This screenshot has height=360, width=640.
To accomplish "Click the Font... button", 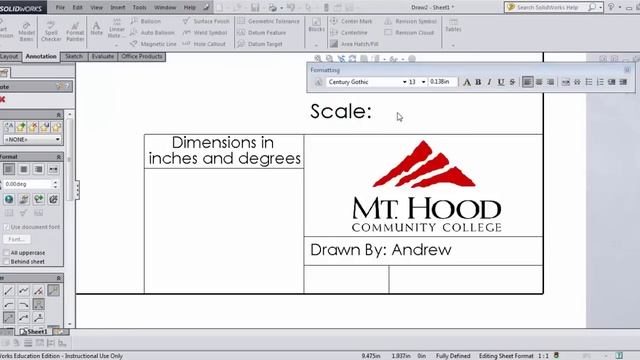I will pyautogui.click(x=17, y=239).
